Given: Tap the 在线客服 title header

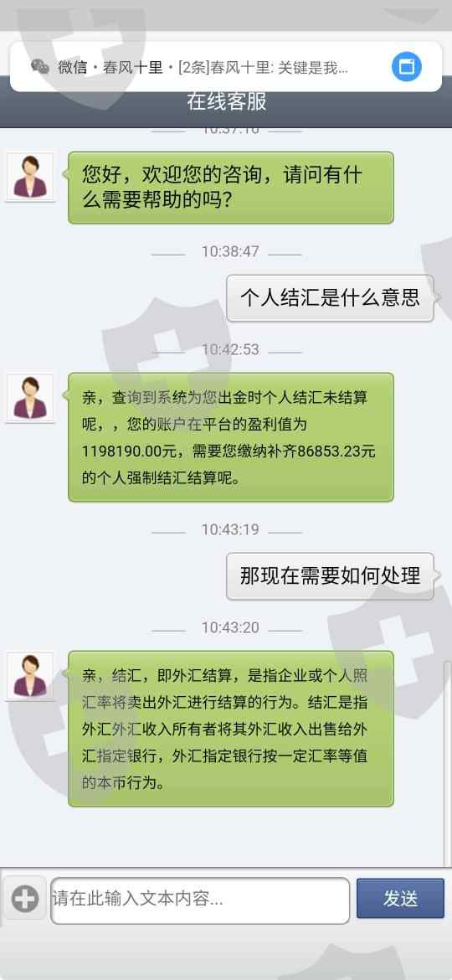Looking at the screenshot, I should pos(226,102).
